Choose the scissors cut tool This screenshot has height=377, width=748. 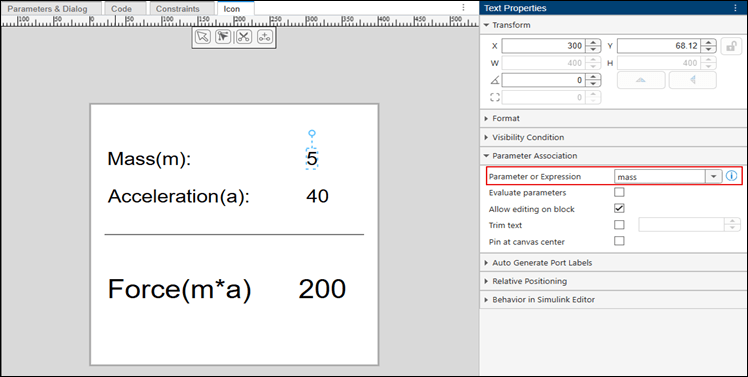244,37
